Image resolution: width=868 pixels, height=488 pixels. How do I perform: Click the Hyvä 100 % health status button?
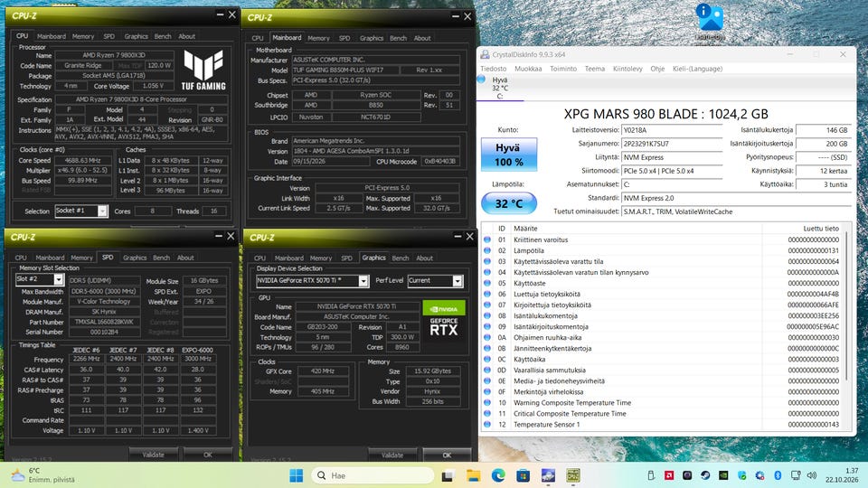(508, 155)
